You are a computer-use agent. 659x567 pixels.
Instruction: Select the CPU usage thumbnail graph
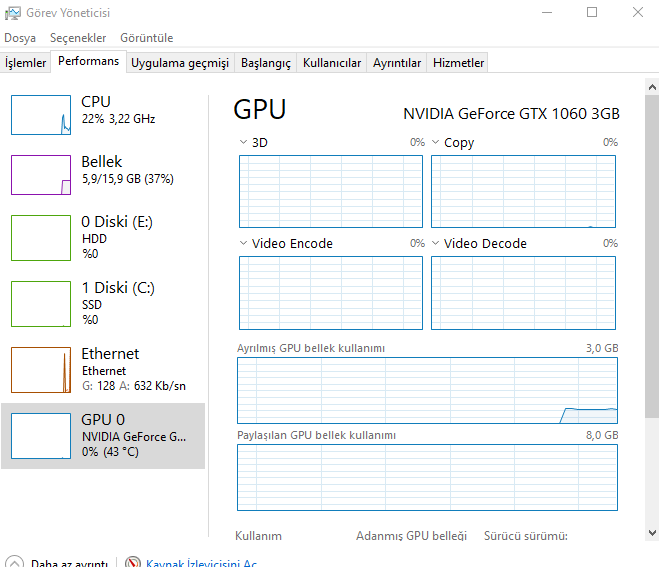click(41, 115)
